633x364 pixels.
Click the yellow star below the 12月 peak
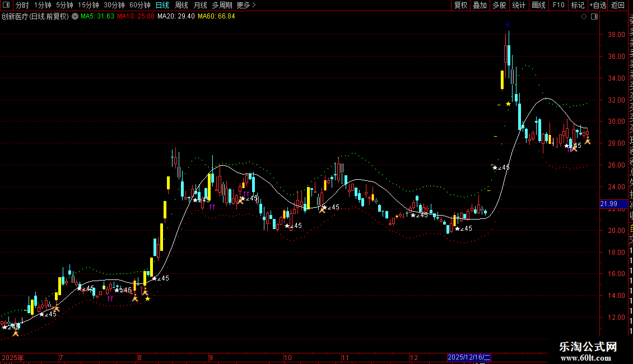click(x=508, y=104)
